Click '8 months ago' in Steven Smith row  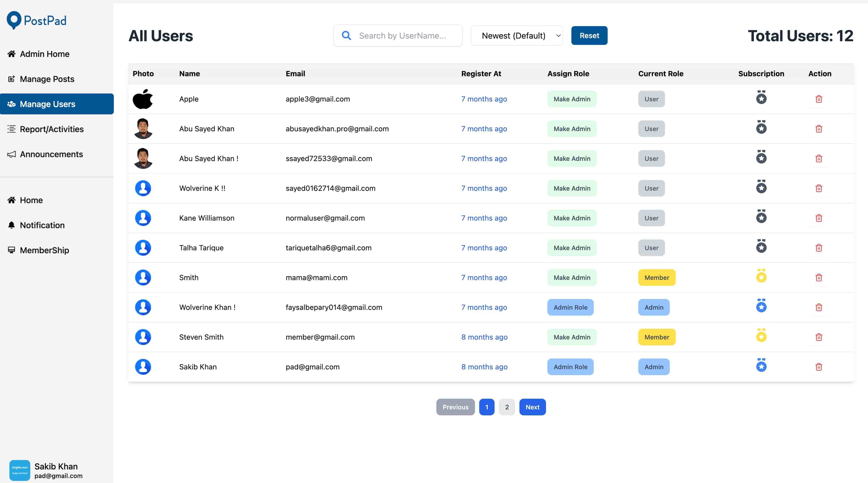[484, 337]
